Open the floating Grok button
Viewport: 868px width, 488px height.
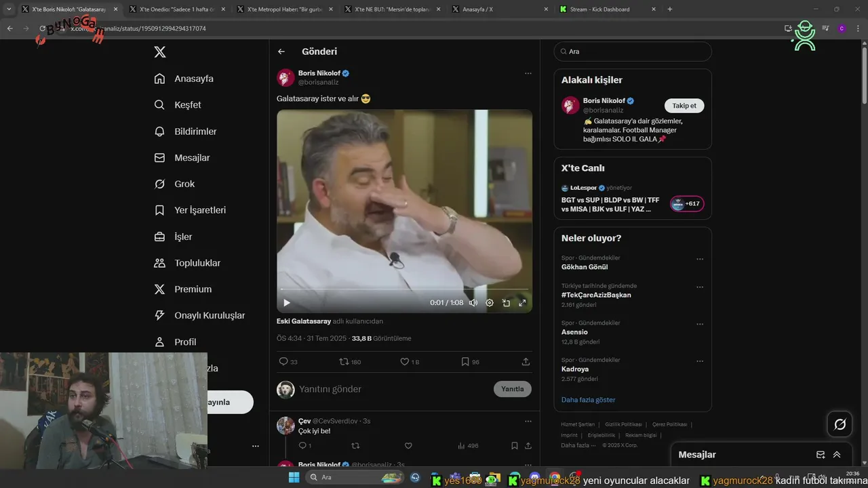pos(840,424)
